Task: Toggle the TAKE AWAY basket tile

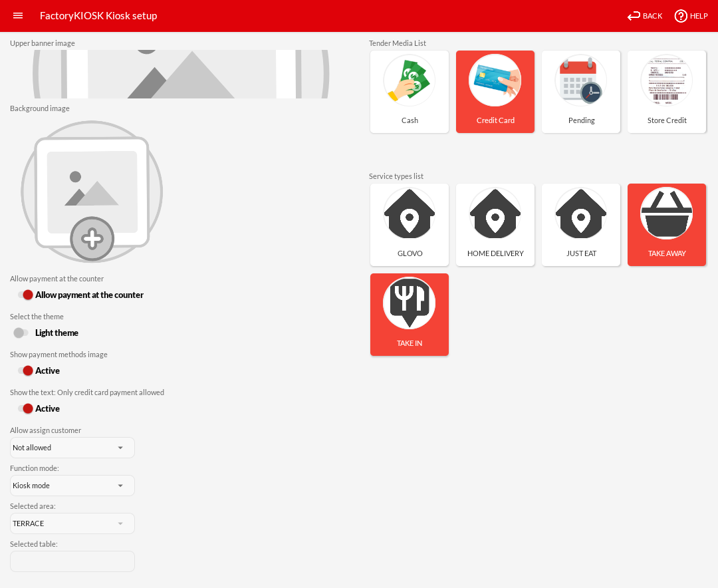Action: pos(667,224)
